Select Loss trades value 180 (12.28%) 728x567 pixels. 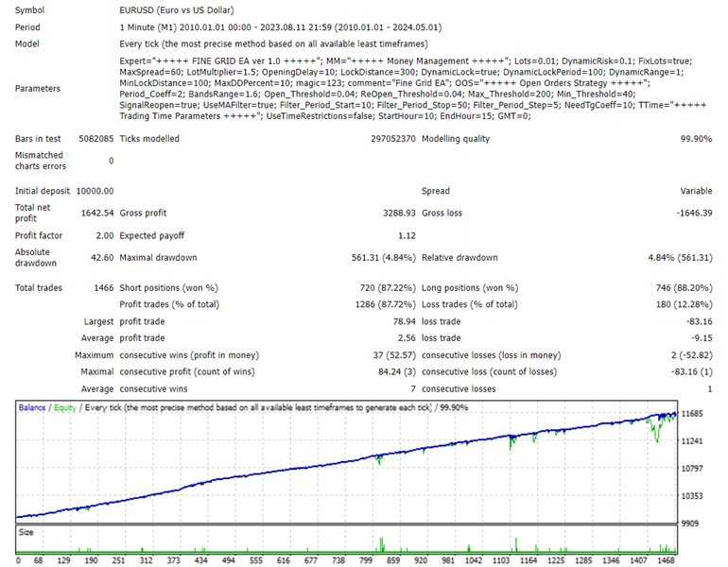(x=684, y=304)
